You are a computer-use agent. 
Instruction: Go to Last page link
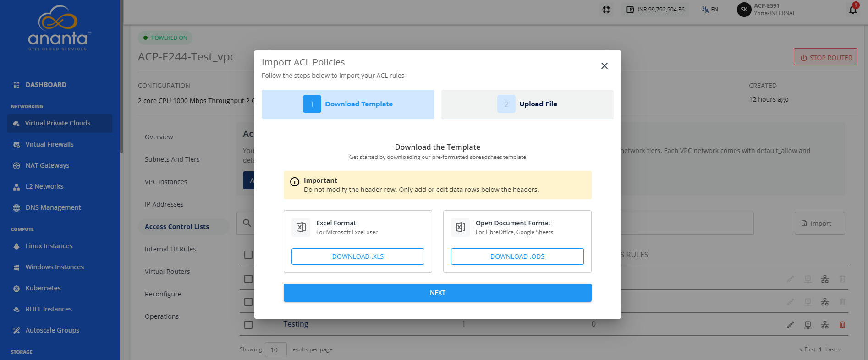point(833,349)
